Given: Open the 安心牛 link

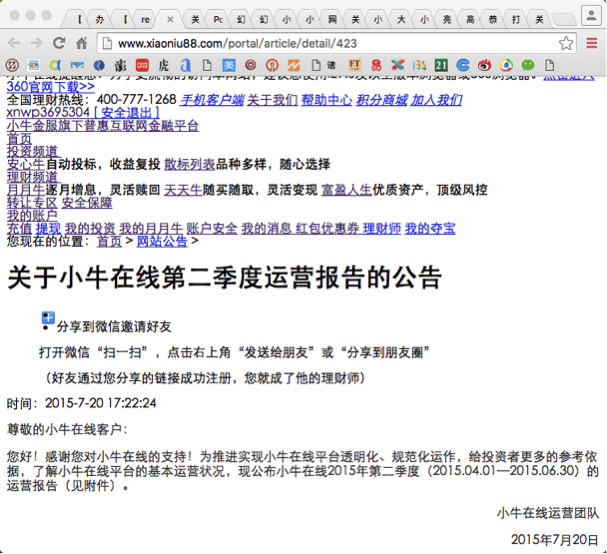Looking at the screenshot, I should 26,164.
